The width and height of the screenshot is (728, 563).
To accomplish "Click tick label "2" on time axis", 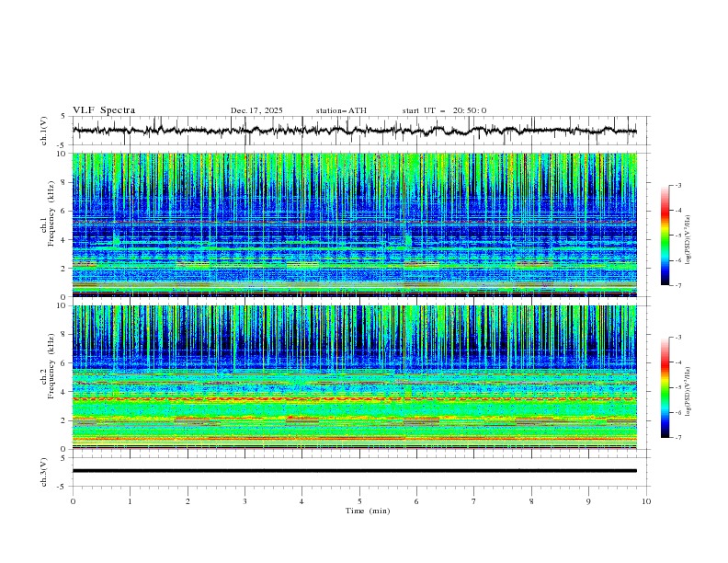I will click(188, 501).
